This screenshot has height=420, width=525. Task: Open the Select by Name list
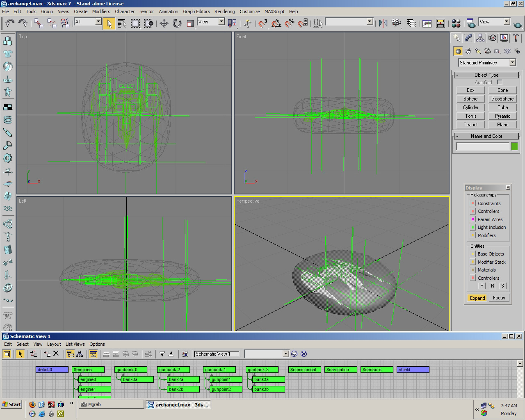(122, 23)
